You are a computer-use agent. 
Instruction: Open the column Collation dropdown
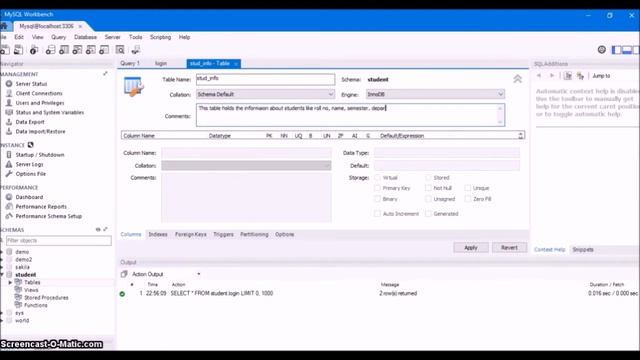246,165
